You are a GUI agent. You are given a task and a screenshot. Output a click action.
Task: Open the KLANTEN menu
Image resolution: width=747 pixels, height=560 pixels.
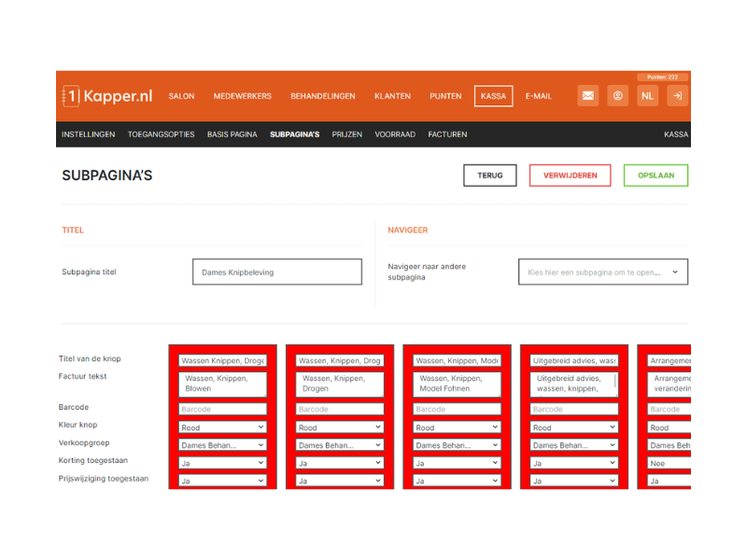(392, 96)
